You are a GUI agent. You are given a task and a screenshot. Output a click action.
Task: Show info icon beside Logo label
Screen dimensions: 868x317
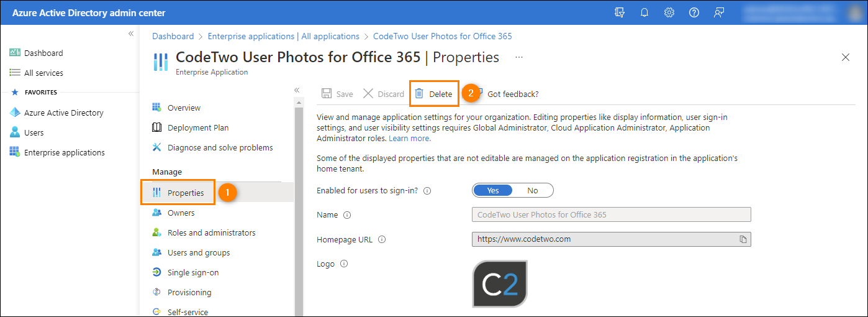[343, 264]
